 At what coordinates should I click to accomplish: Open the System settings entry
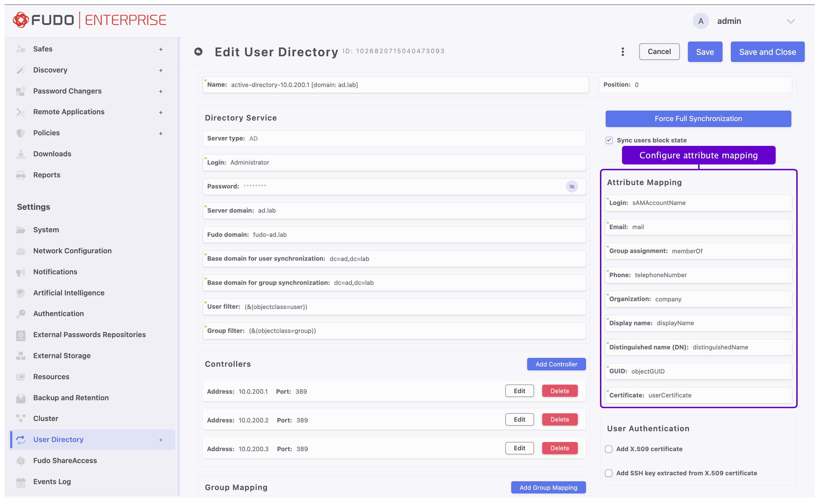point(46,229)
